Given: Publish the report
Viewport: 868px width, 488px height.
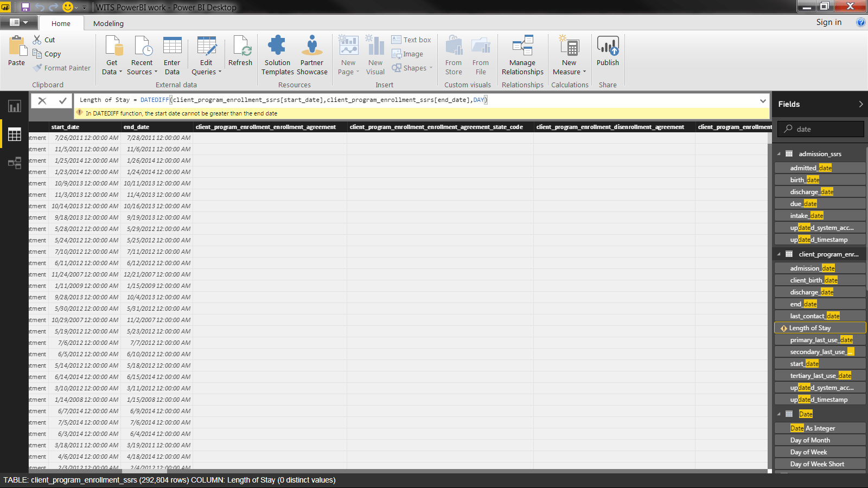Looking at the screenshot, I should coord(608,51).
